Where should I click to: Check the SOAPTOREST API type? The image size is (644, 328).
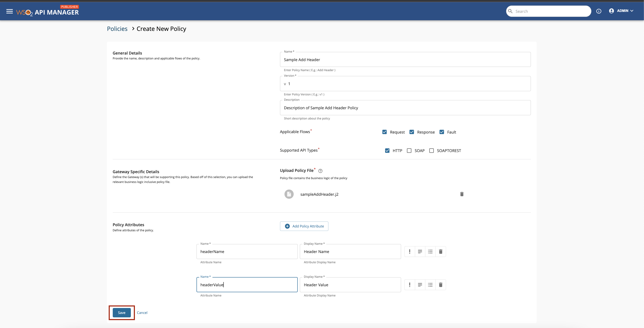(x=432, y=151)
